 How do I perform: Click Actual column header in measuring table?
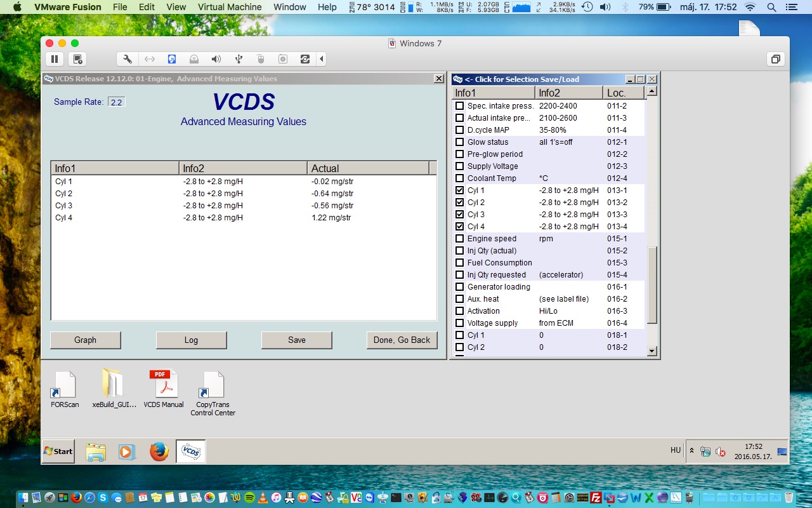368,168
